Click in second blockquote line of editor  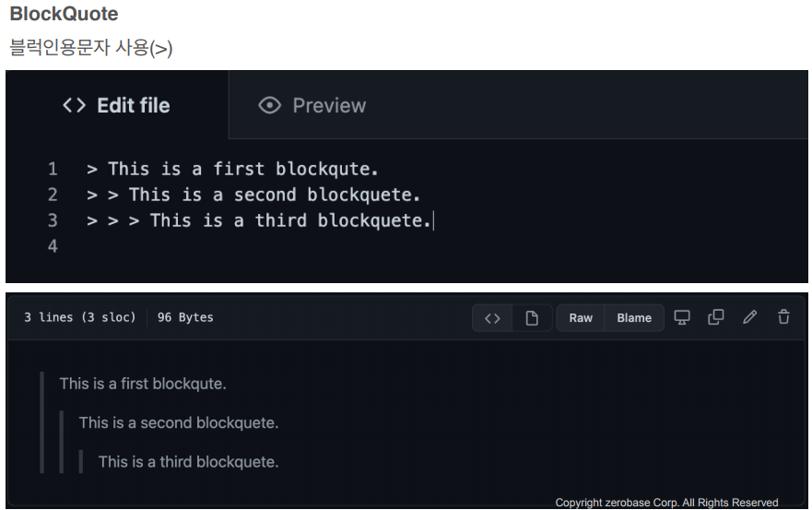point(253,195)
